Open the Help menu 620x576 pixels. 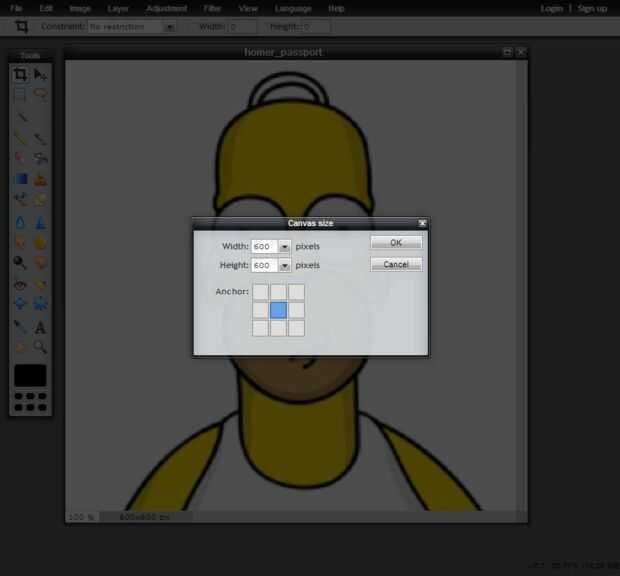(x=336, y=8)
